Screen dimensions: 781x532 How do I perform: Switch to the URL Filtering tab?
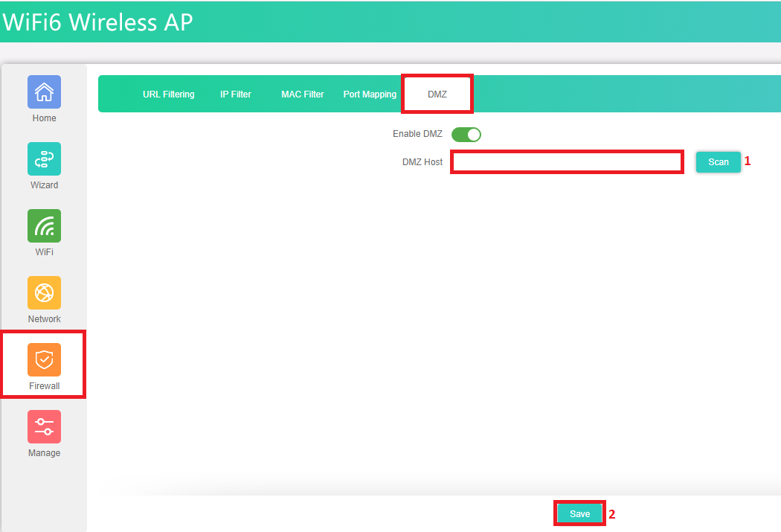[x=169, y=94]
